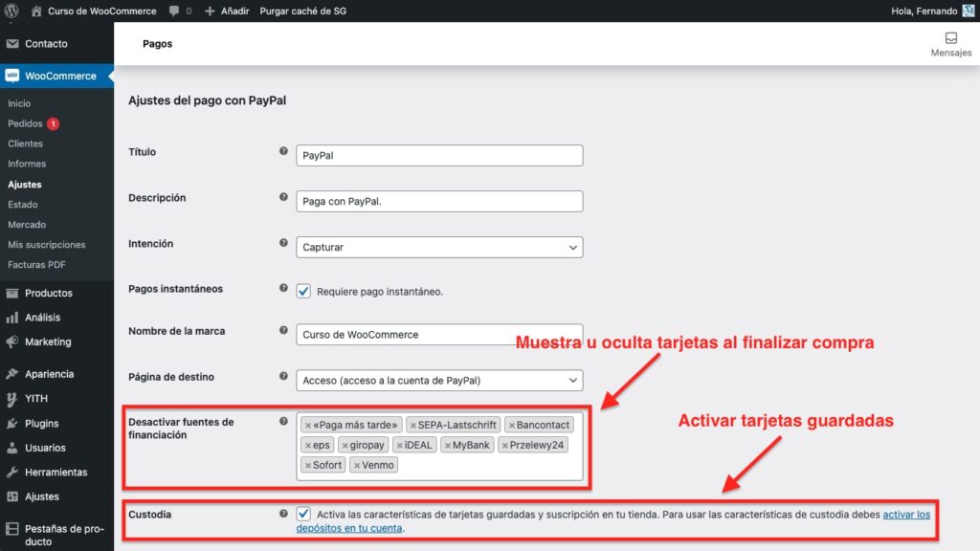The width and height of the screenshot is (980, 551).
Task: Click the help icon beside Intención
Action: (x=283, y=243)
